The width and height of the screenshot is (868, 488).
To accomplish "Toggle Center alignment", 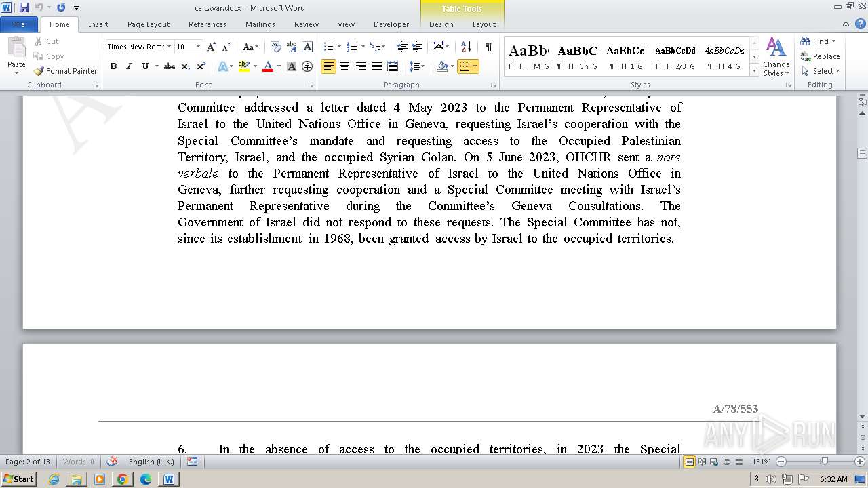I will coord(344,66).
